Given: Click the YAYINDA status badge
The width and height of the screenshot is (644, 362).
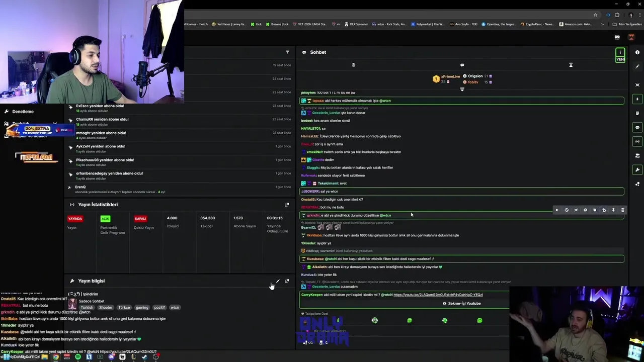Looking at the screenshot, I should tap(75, 219).
